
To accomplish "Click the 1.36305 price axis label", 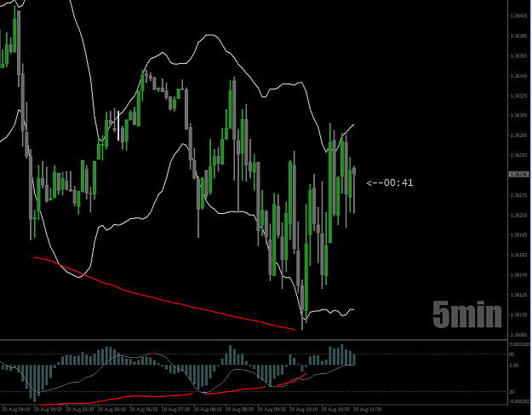I will 519,115.
